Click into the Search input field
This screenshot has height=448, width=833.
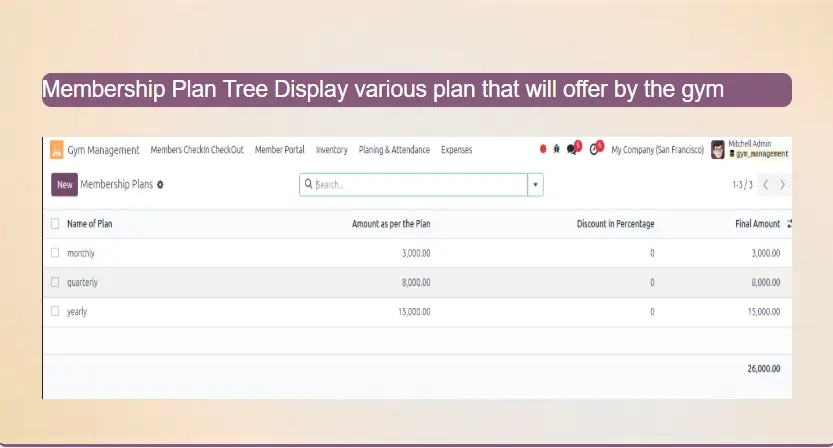click(420, 185)
